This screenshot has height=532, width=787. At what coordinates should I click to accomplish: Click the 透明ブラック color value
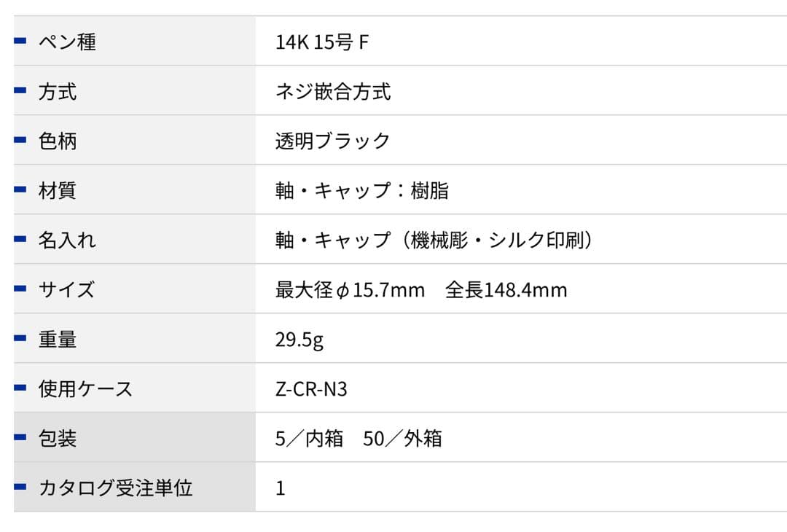pyautogui.click(x=333, y=141)
